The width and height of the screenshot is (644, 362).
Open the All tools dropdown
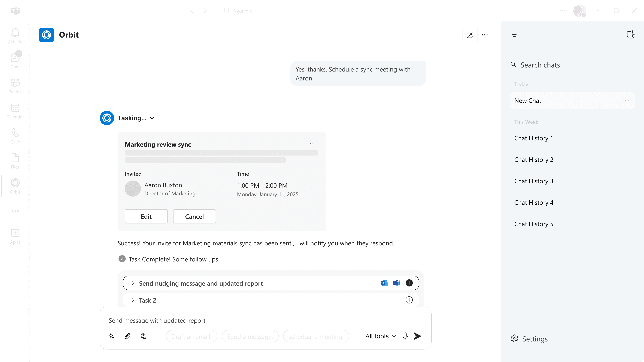[380, 336]
